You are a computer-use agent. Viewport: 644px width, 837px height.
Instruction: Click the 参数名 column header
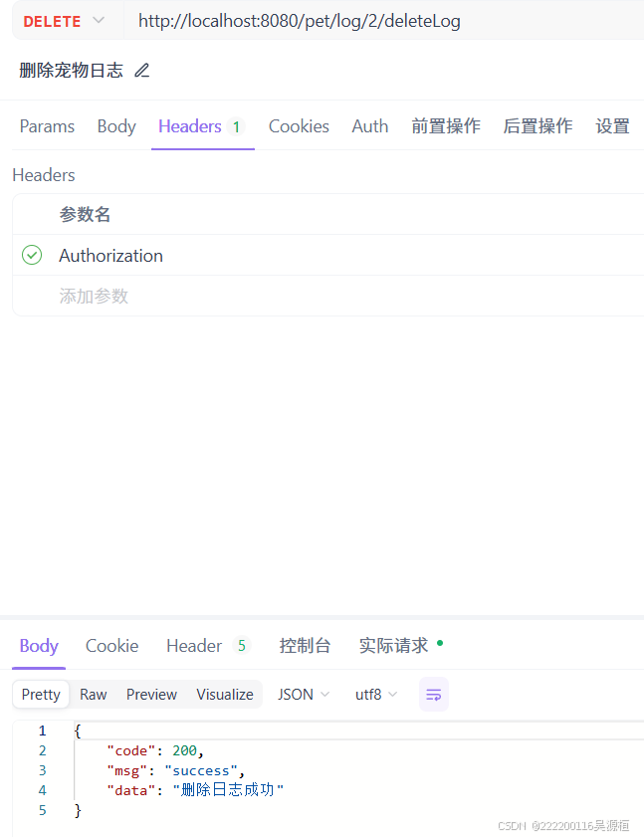pyautogui.click(x=85, y=215)
